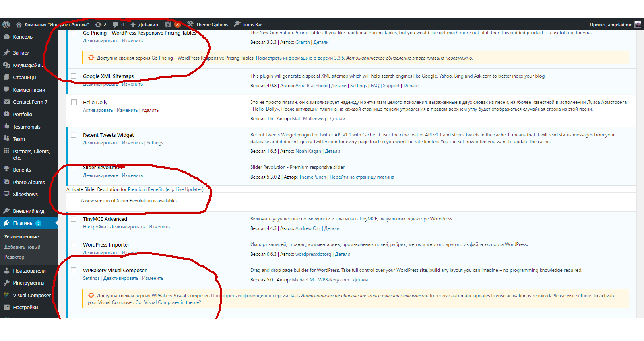The width and height of the screenshot is (644, 341).
Task: Delete Hello Dolly using Удалить link
Action: pyautogui.click(x=150, y=110)
